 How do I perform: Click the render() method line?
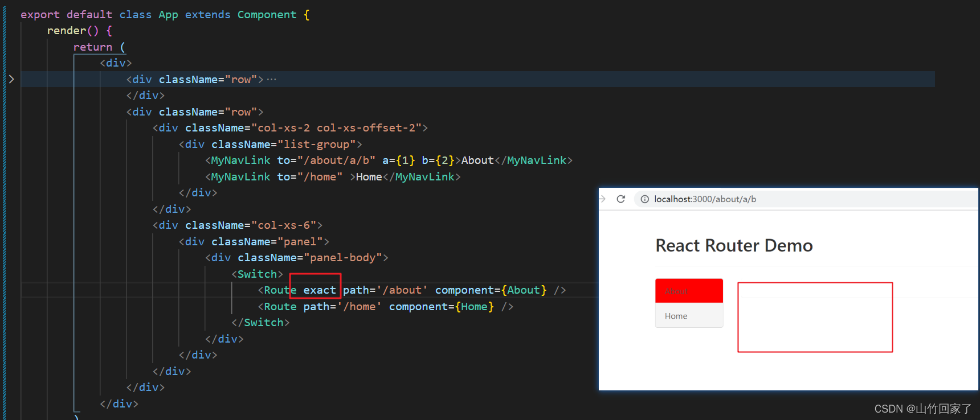(80, 31)
